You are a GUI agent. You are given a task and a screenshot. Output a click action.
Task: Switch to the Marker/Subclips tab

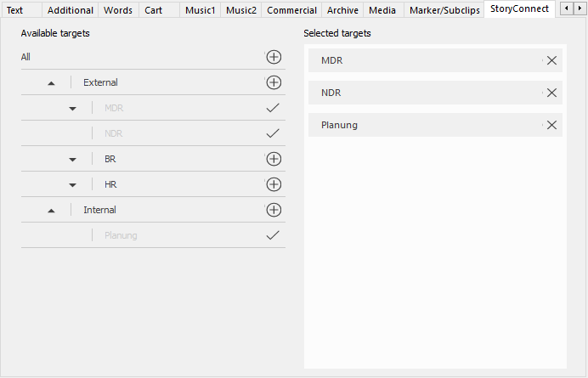click(x=444, y=10)
